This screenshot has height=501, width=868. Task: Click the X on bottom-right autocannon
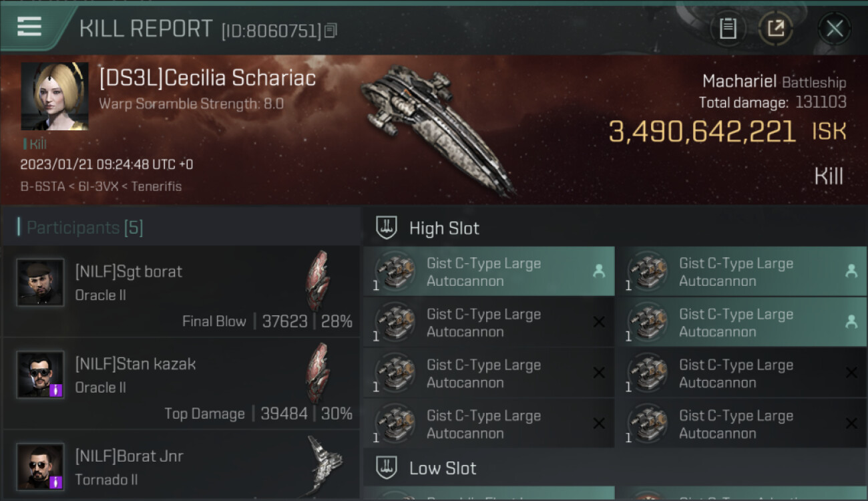pos(851,424)
